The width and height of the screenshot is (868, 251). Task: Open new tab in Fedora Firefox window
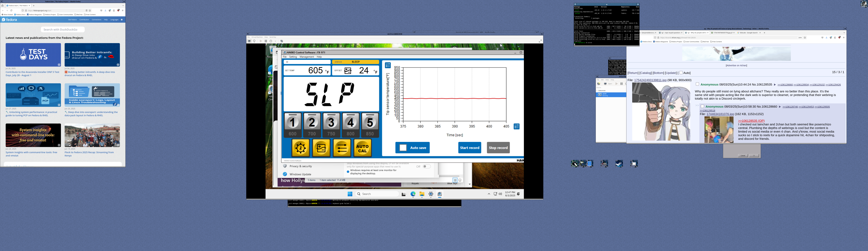(34, 6)
